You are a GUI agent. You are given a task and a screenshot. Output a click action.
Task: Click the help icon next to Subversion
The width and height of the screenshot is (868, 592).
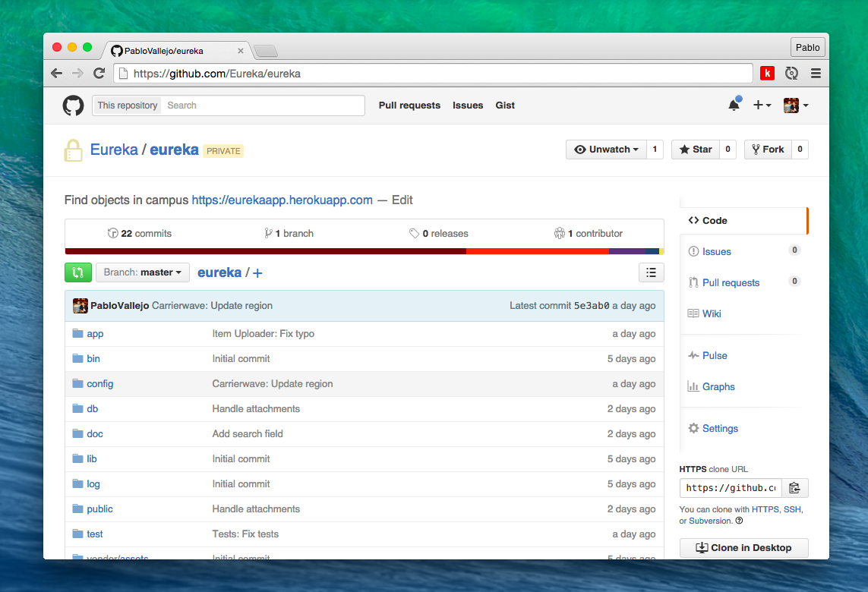739,521
